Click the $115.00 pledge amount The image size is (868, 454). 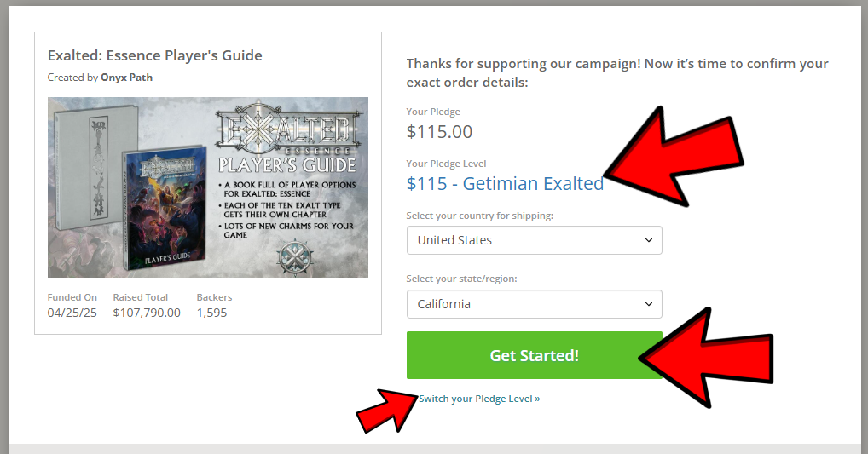439,132
